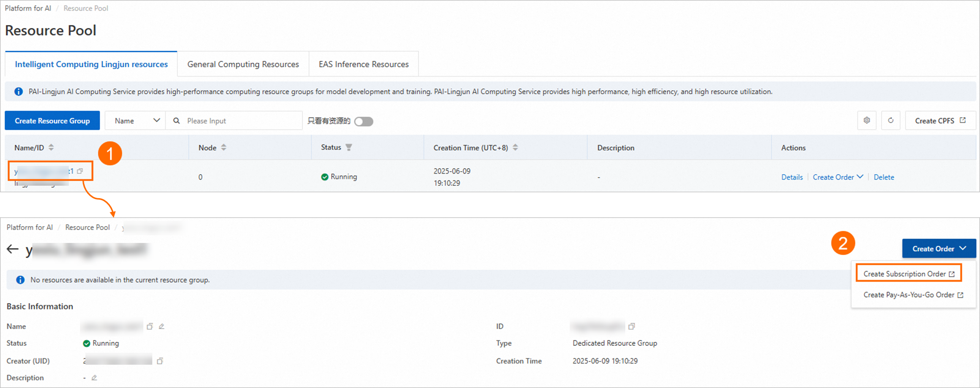Click Create CPFS button
980x388 pixels.
(940, 121)
